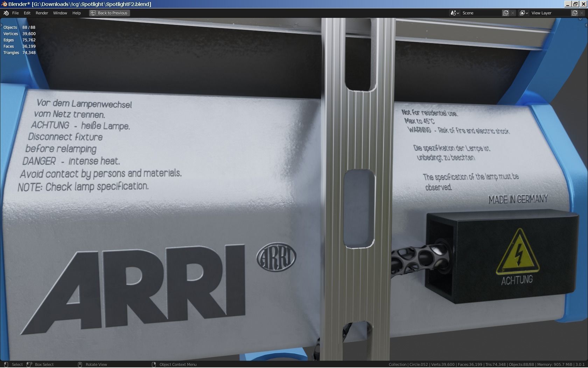Open the view layer browse dropdown icon

[x=524, y=13]
